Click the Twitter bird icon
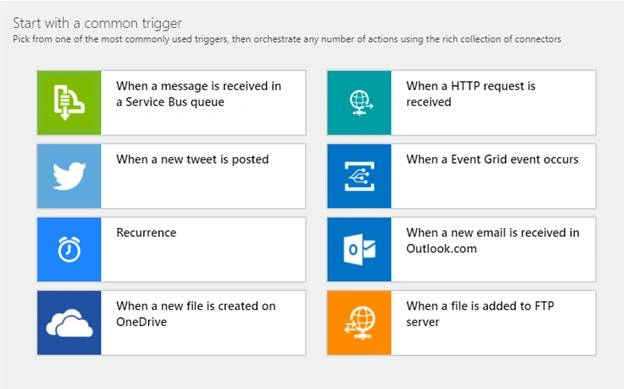 click(x=69, y=176)
